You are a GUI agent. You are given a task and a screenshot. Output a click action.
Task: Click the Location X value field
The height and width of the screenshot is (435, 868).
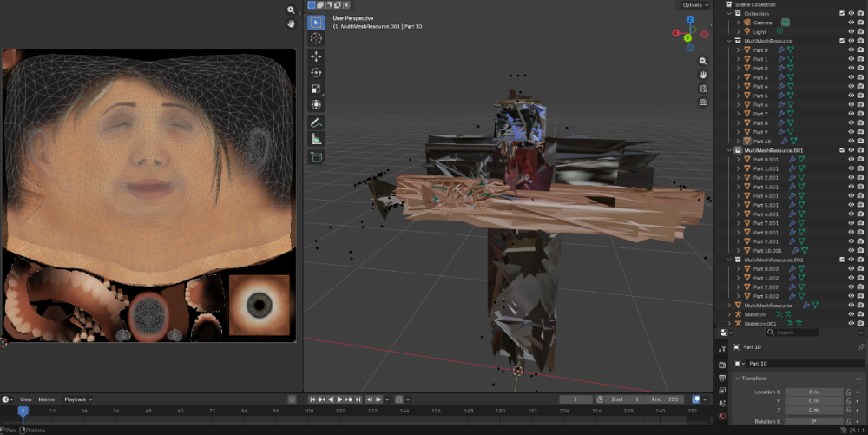pyautogui.click(x=814, y=392)
